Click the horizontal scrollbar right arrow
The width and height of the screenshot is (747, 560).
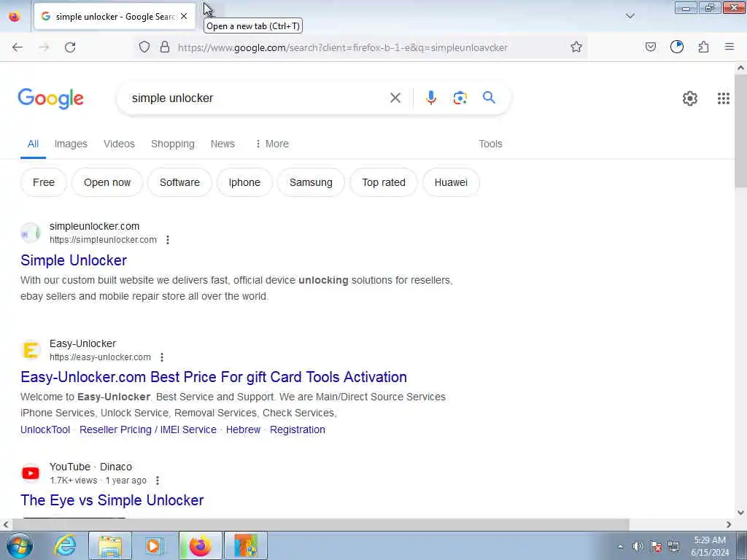pyautogui.click(x=729, y=524)
